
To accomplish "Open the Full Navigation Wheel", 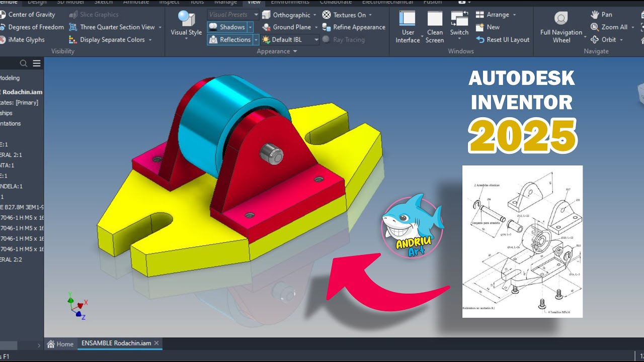I will (561, 26).
